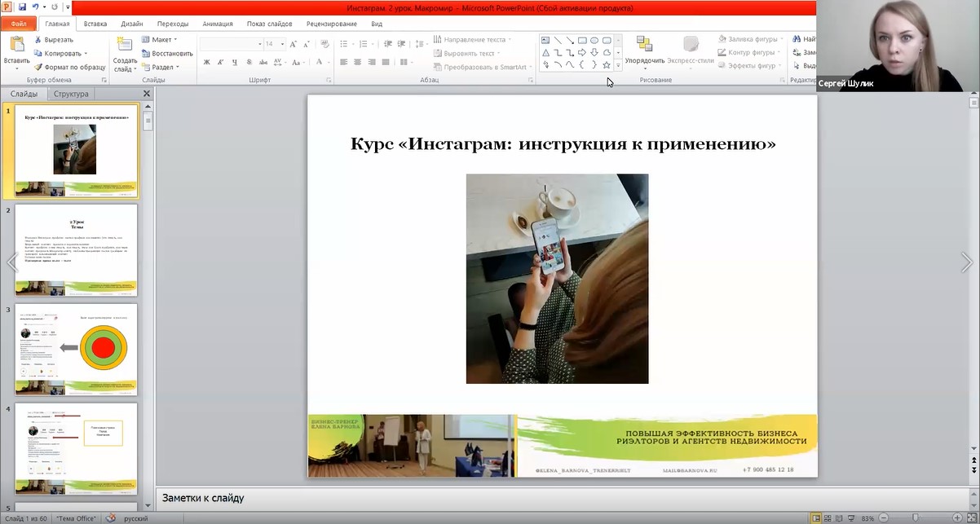
Task: Click the spell check icon in status bar
Action: click(111, 518)
